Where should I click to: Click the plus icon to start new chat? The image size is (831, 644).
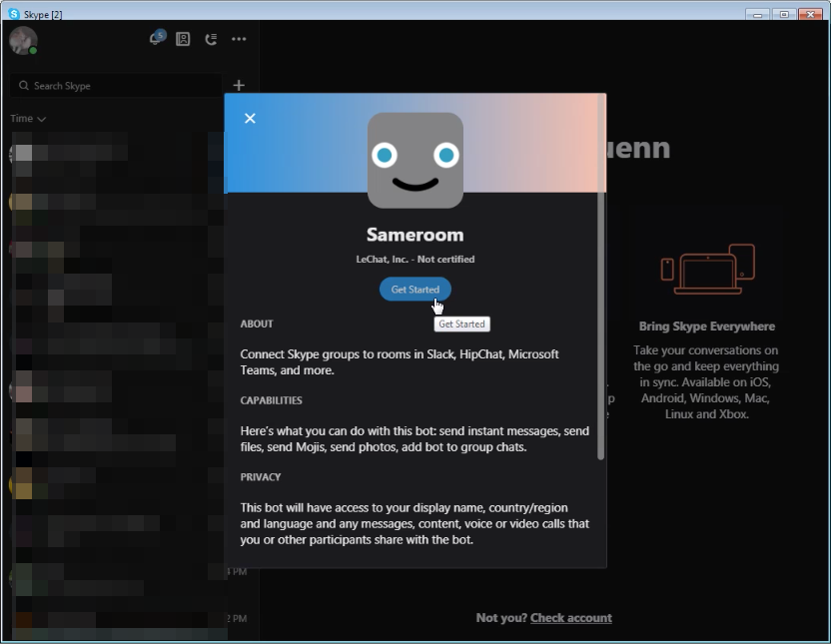239,85
